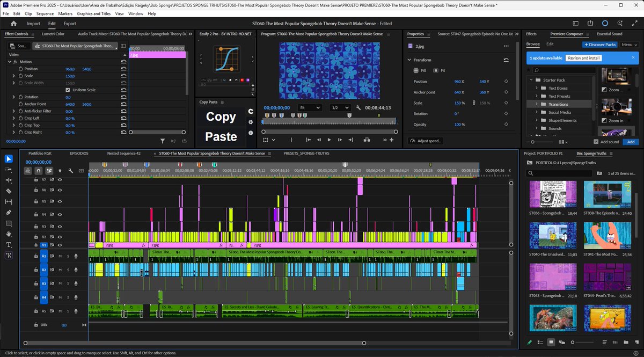Select the Slip tool
The image size is (644, 357).
[9, 201]
